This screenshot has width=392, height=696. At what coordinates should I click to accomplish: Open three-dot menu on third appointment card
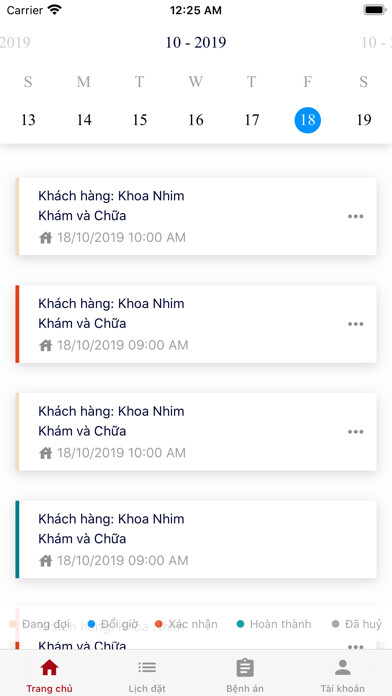click(x=356, y=432)
